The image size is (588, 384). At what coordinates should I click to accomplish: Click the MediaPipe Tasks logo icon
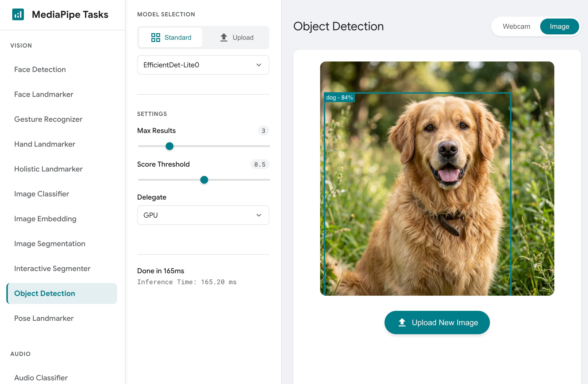[18, 14]
